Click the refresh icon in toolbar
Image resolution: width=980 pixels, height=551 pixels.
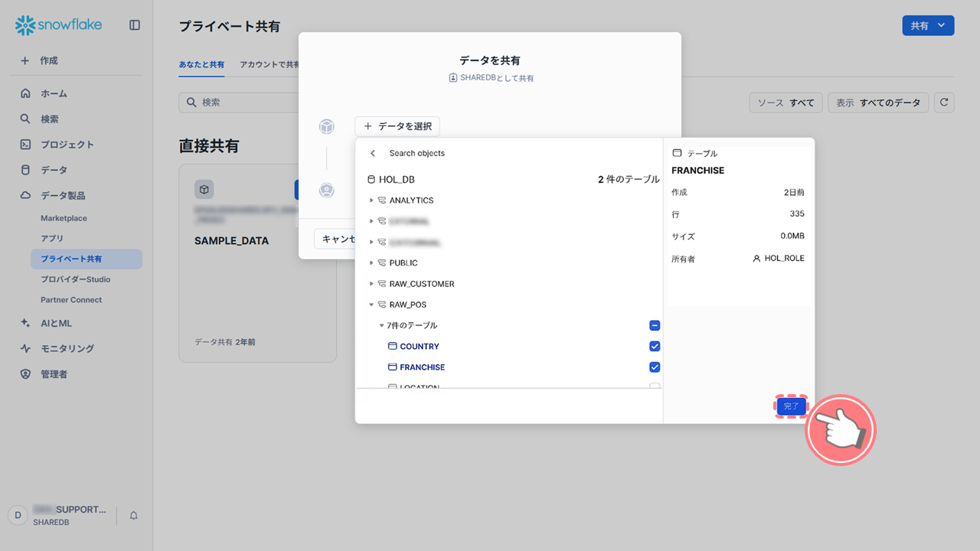(x=944, y=103)
